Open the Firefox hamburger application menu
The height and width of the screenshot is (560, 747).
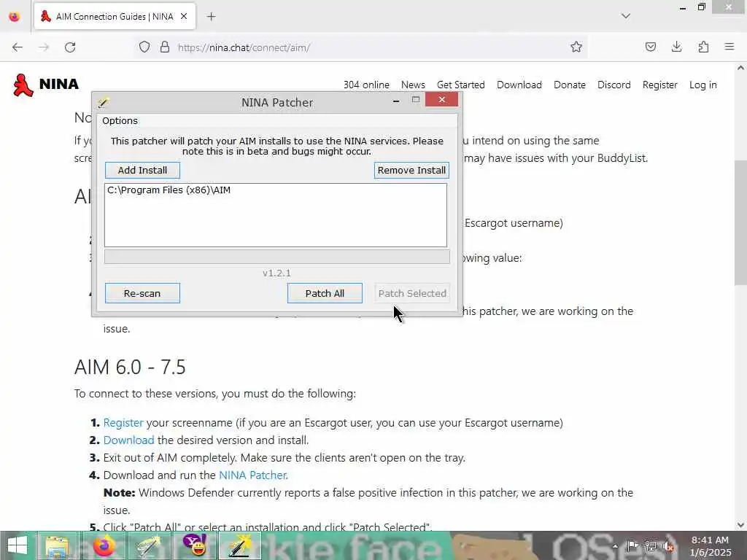[729, 47]
